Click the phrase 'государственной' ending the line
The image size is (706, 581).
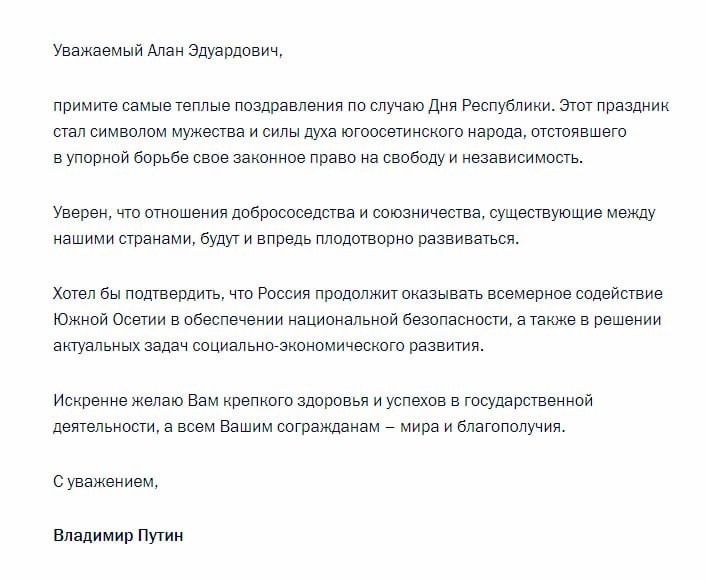tap(528, 401)
